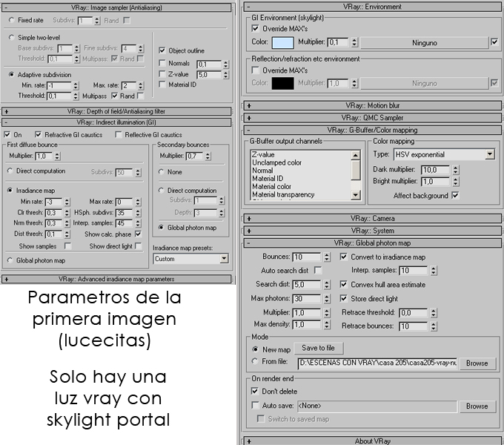Toggle Object outline checkbox
The height and width of the screenshot is (445, 504).
pyautogui.click(x=162, y=50)
